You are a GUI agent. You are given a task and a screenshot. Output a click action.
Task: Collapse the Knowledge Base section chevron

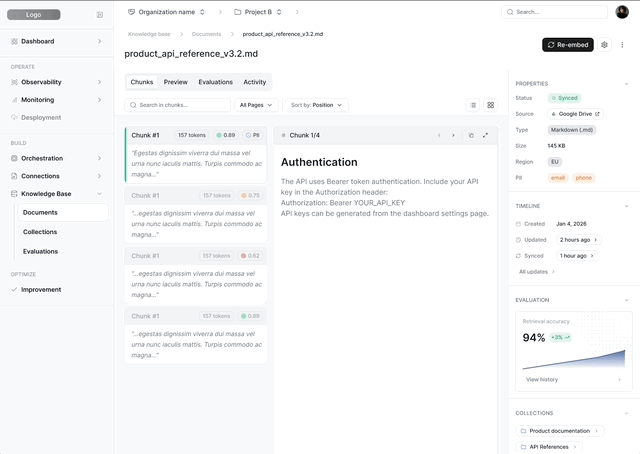[x=100, y=194]
